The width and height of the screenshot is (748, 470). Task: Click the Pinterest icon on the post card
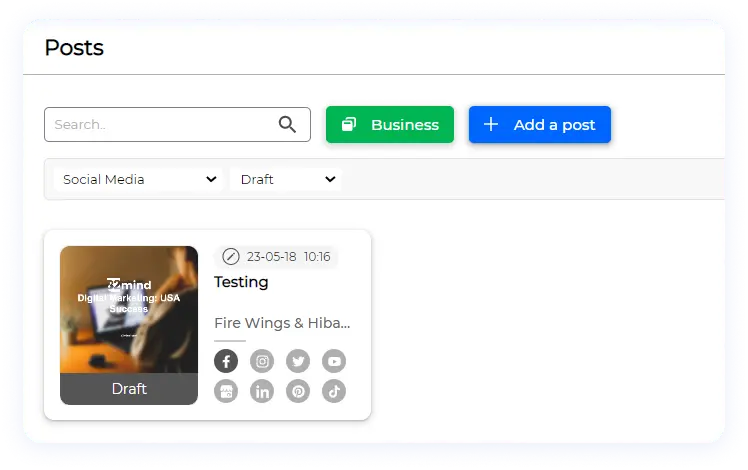298,391
